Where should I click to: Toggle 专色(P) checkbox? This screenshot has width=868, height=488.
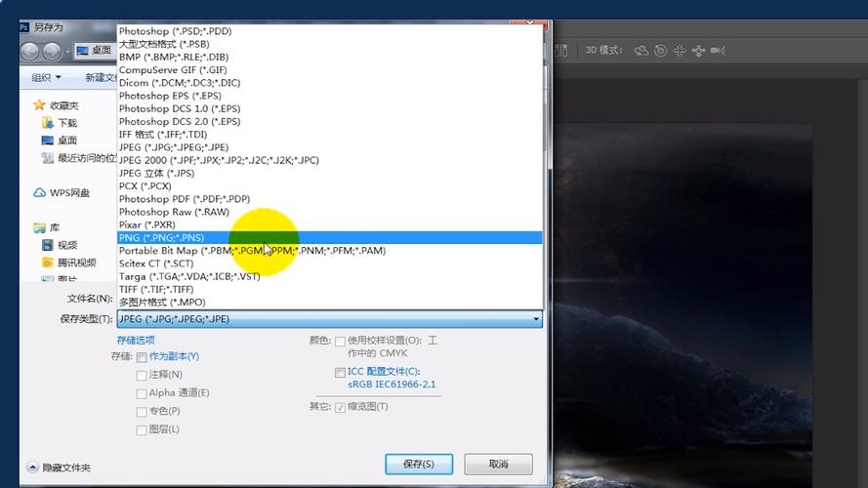tap(142, 412)
